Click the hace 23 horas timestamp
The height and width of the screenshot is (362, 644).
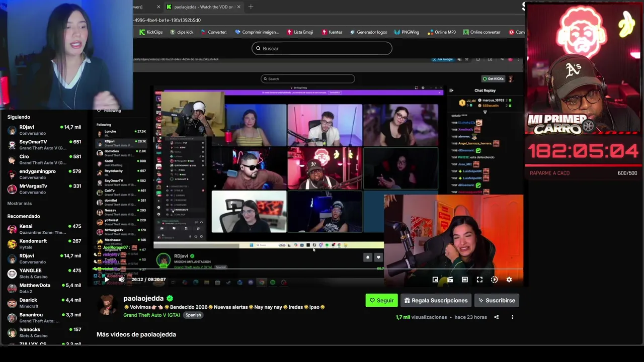tap(470, 317)
